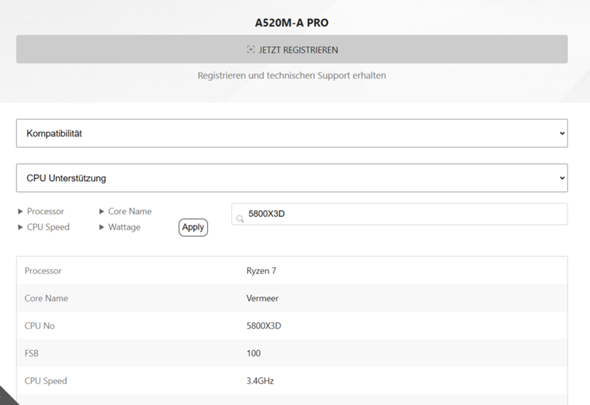The height and width of the screenshot is (405, 590).
Task: Click the dark corner triangle at bottom-left
Action: coord(9,396)
